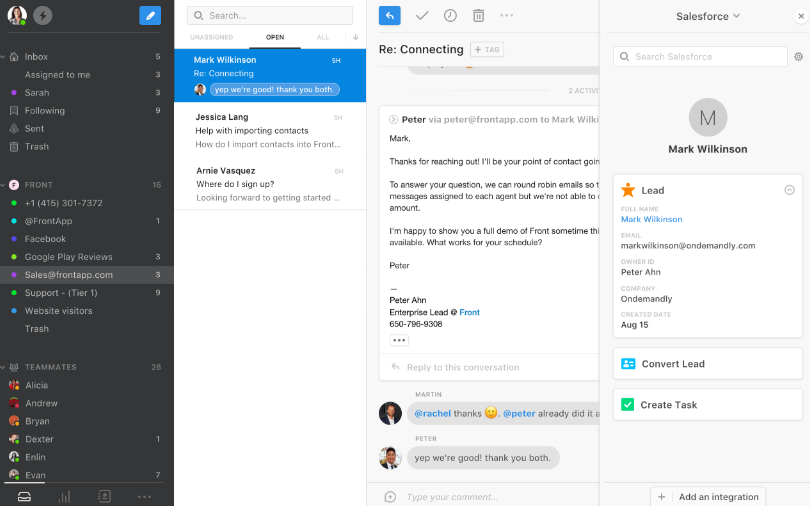Delete conversation with trash can icon
810x506 pixels.
[478, 15]
